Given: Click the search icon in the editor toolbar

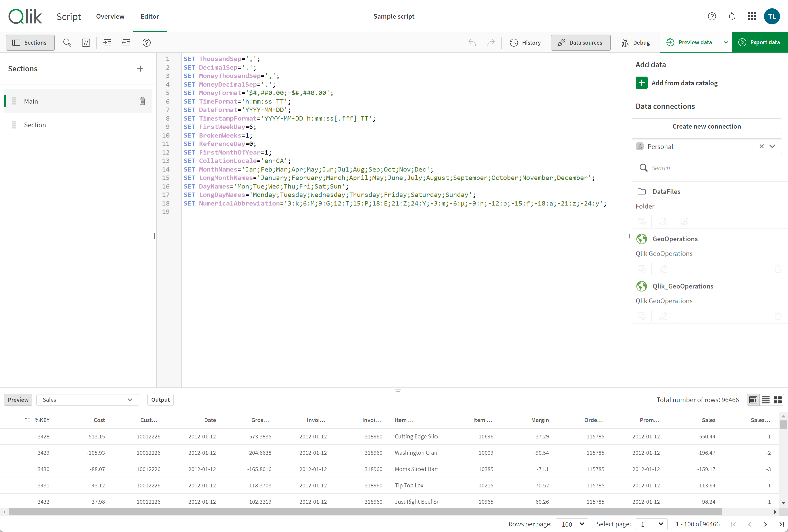Looking at the screenshot, I should (67, 42).
